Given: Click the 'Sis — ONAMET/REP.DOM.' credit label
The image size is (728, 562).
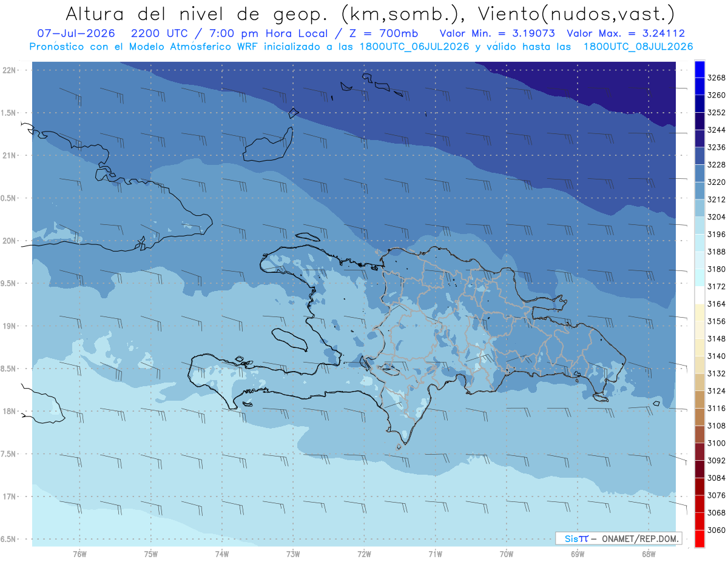Looking at the screenshot, I should [x=618, y=538].
